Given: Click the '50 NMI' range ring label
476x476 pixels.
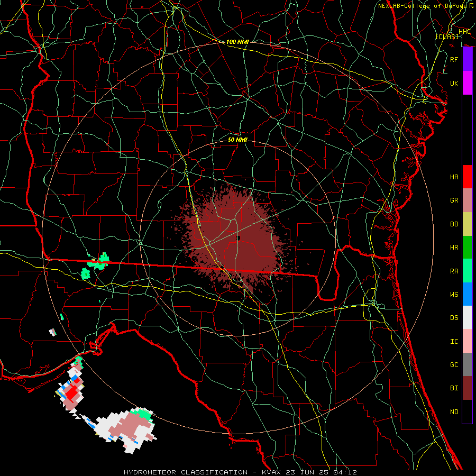Looking at the screenshot, I should [237, 140].
